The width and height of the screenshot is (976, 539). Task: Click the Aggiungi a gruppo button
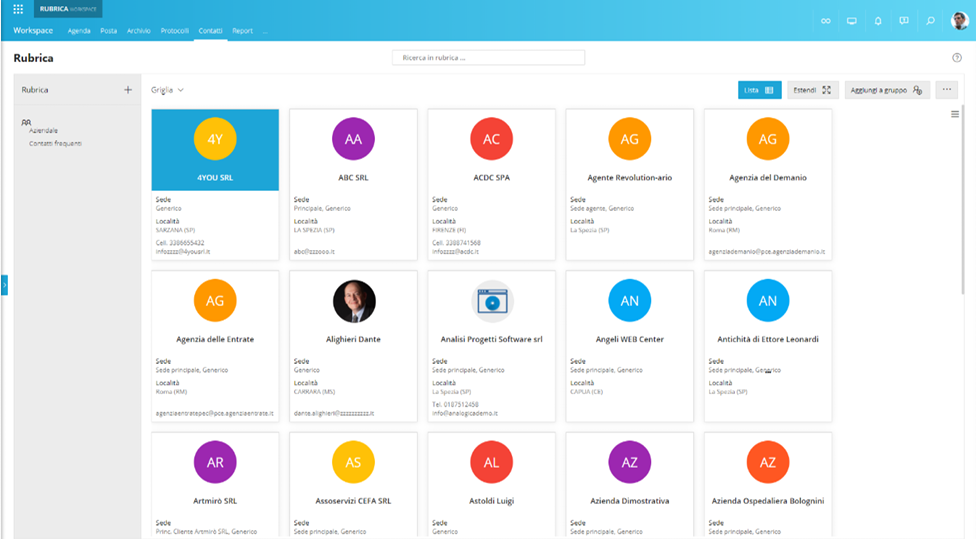886,90
